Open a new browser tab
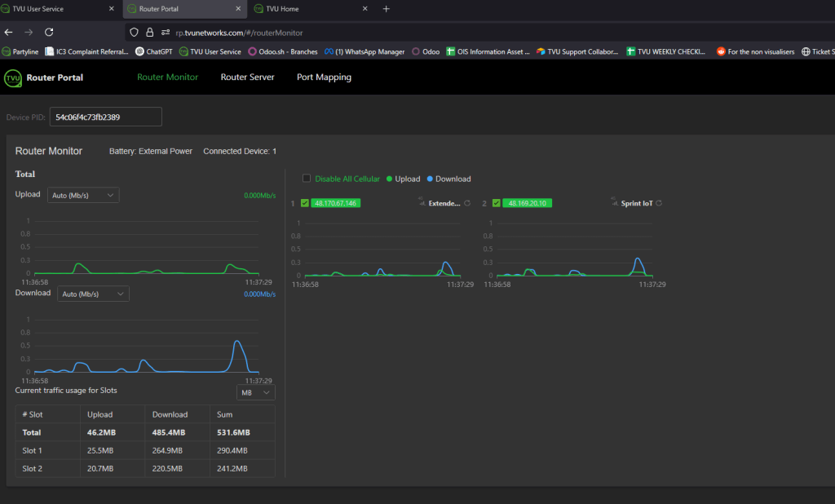This screenshot has height=504, width=835. point(386,8)
